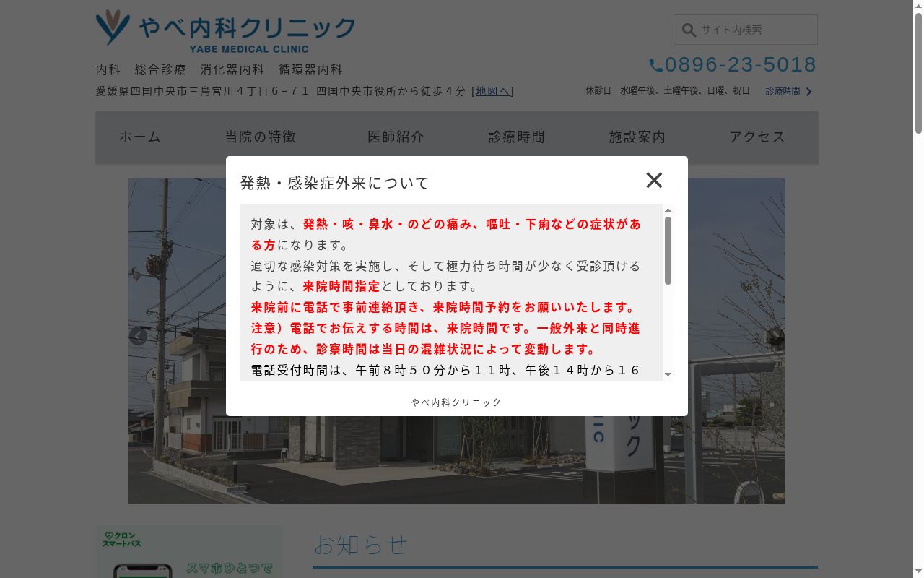Click the search magnifier icon
The height and width of the screenshot is (578, 924).
point(689,30)
